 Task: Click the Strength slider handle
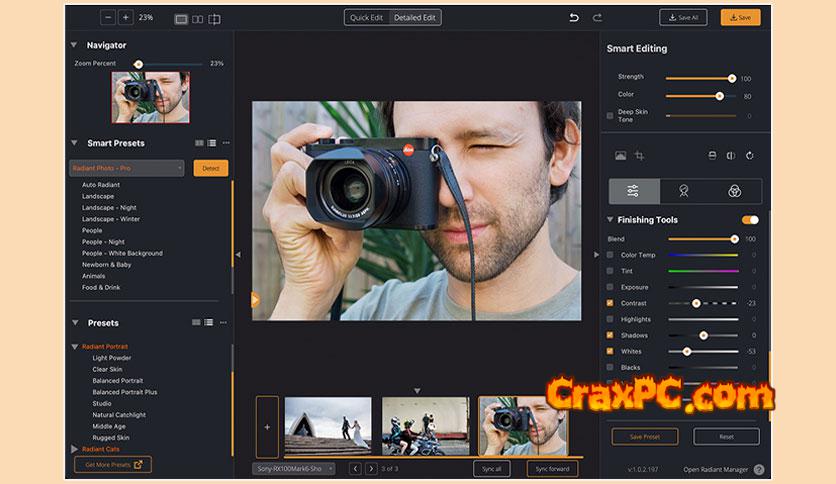pos(732,77)
